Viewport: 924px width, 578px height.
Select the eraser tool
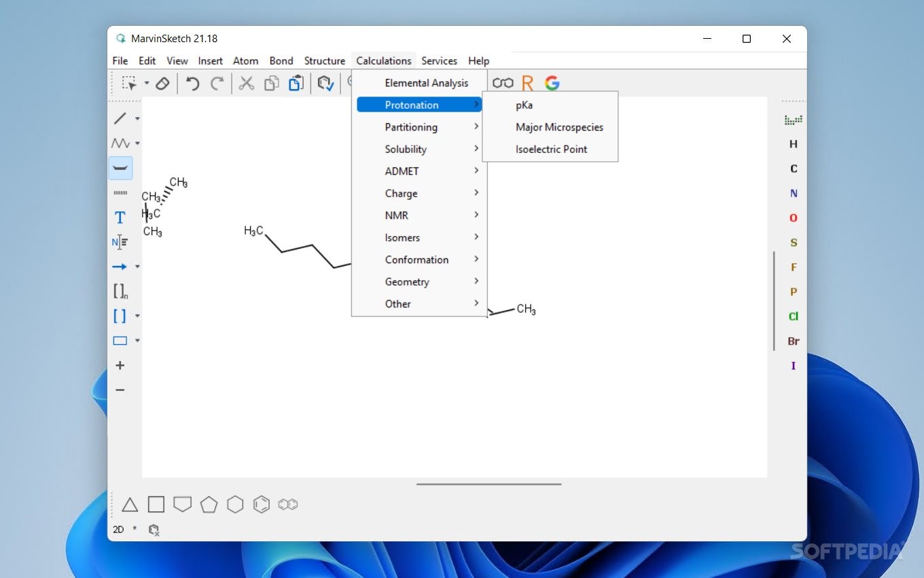click(162, 83)
